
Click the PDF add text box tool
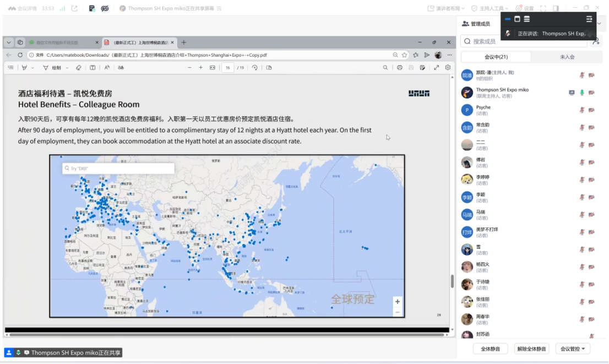[x=93, y=68]
